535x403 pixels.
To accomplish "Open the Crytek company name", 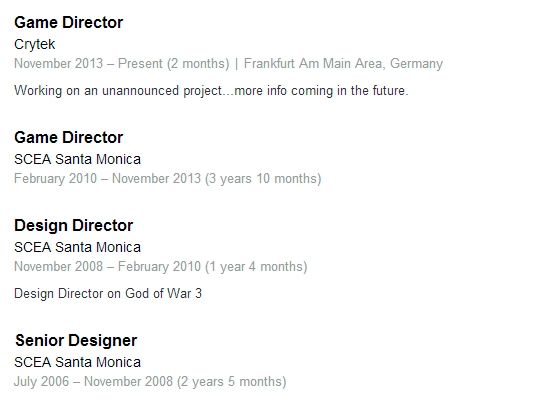I will (x=34, y=44).
